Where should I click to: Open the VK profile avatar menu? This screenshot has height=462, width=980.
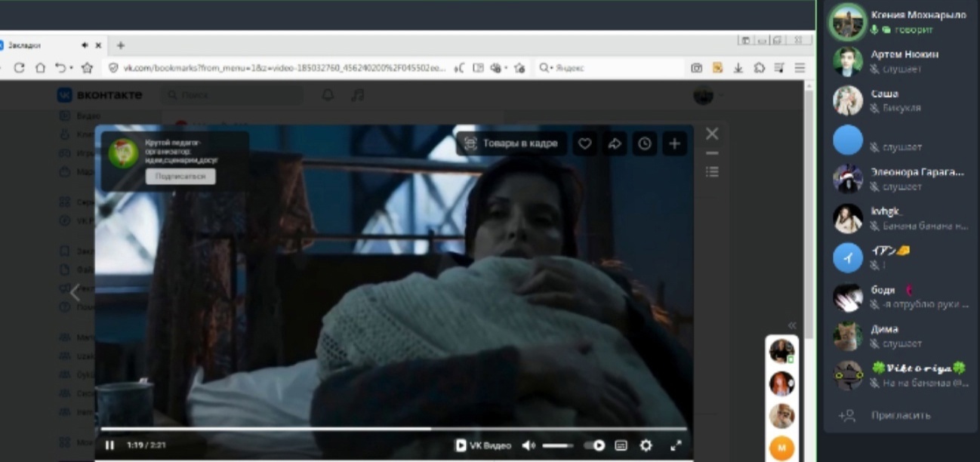(707, 95)
